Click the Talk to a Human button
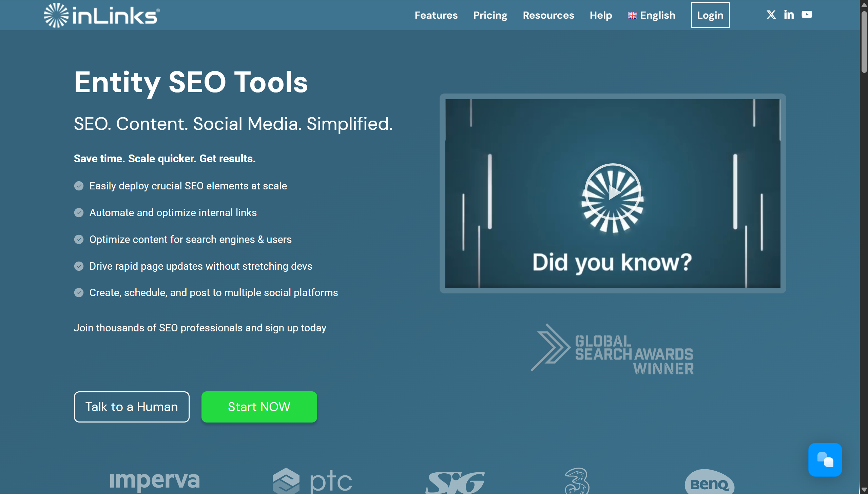 131,407
